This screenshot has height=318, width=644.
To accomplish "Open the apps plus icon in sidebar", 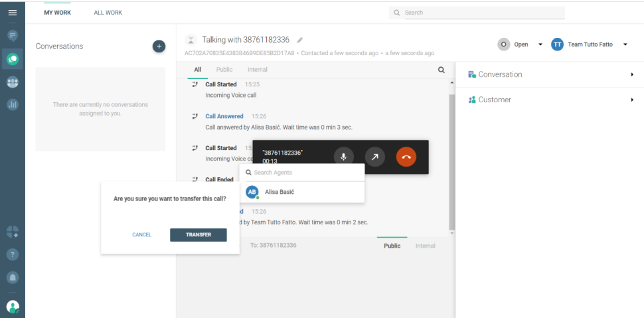I will coord(13,232).
